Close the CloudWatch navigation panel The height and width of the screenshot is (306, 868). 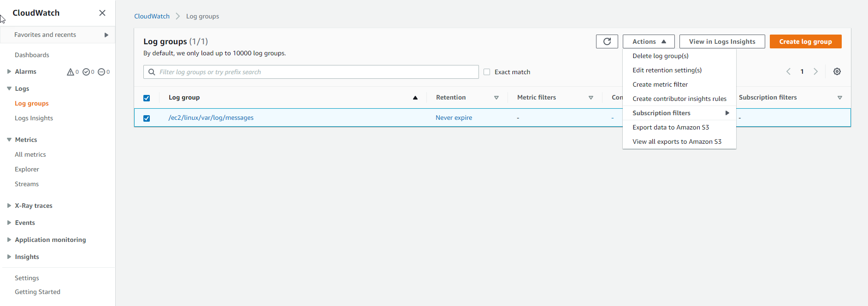(102, 13)
